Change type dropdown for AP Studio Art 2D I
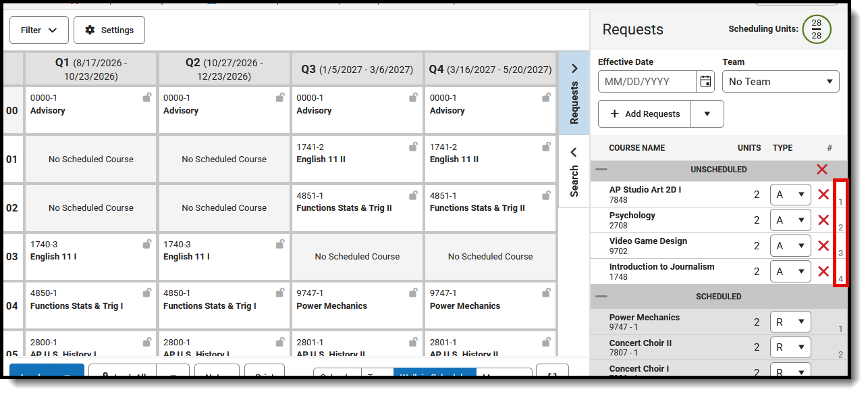This screenshot has width=868, height=396. (x=791, y=195)
